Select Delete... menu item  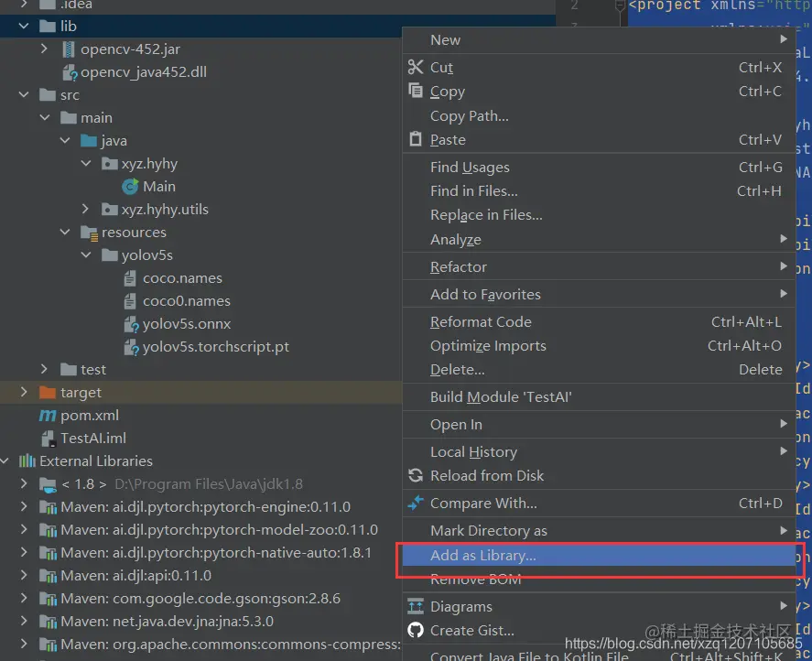(599, 369)
